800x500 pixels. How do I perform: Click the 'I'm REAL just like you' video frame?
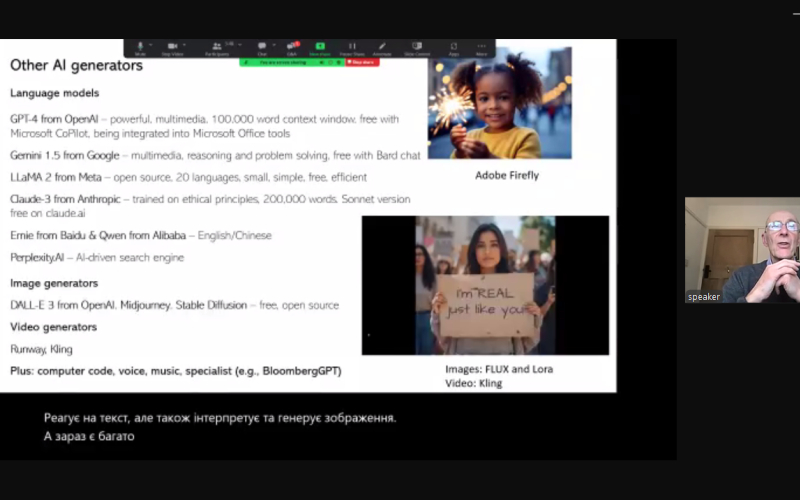pos(485,285)
